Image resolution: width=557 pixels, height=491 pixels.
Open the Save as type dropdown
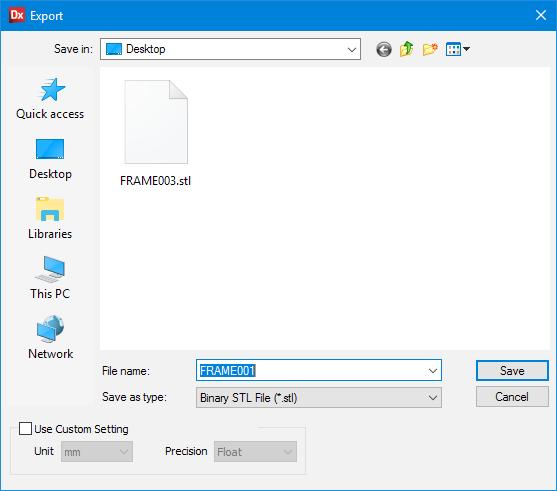pos(319,398)
